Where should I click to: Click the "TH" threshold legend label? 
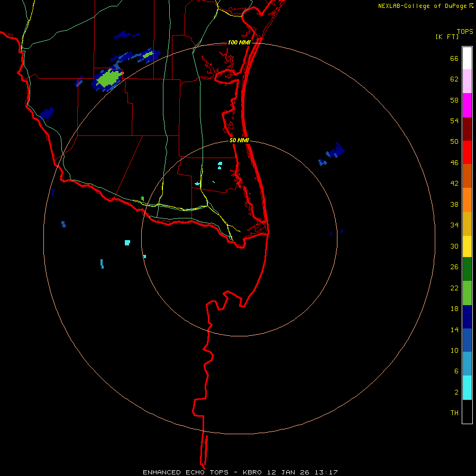click(x=454, y=413)
